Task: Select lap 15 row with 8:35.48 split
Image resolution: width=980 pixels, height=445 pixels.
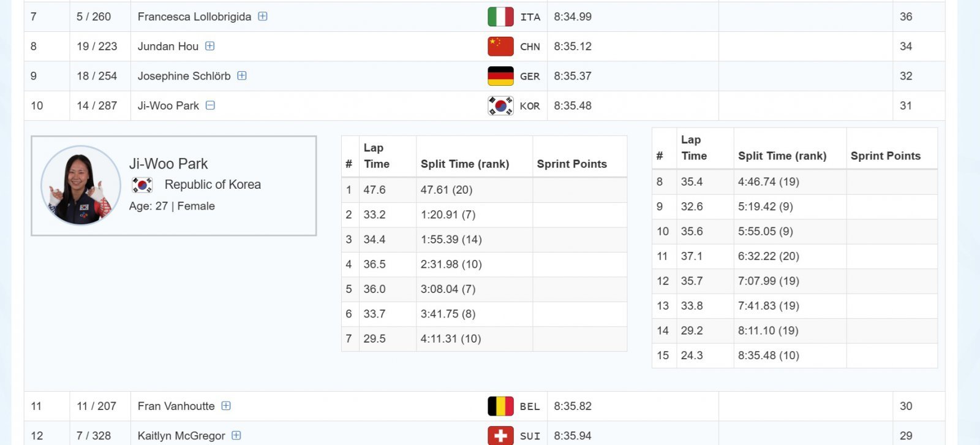Action: click(x=794, y=356)
